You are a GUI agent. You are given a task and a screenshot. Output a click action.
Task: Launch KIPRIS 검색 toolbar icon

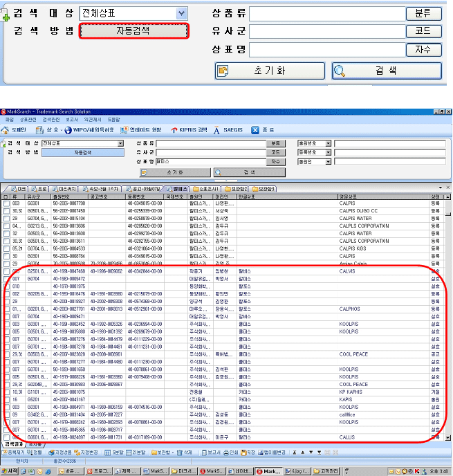tap(174, 130)
